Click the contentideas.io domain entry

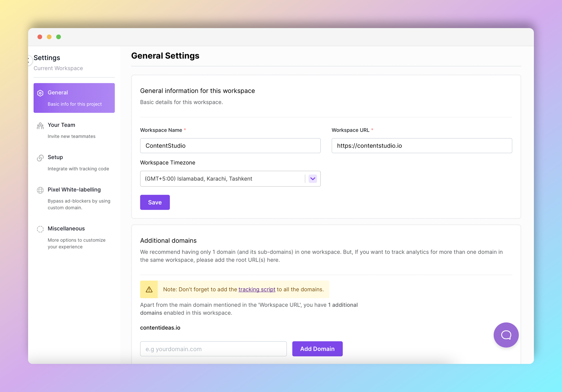[x=160, y=328]
